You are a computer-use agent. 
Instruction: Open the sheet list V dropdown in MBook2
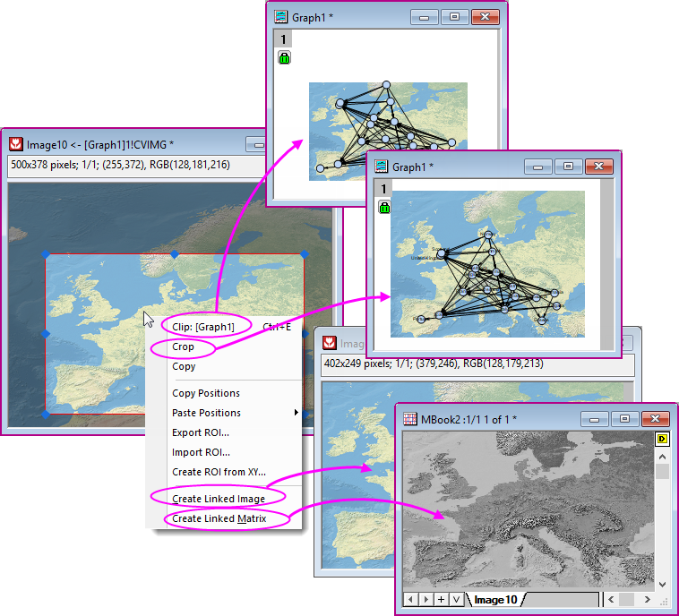coord(456,599)
